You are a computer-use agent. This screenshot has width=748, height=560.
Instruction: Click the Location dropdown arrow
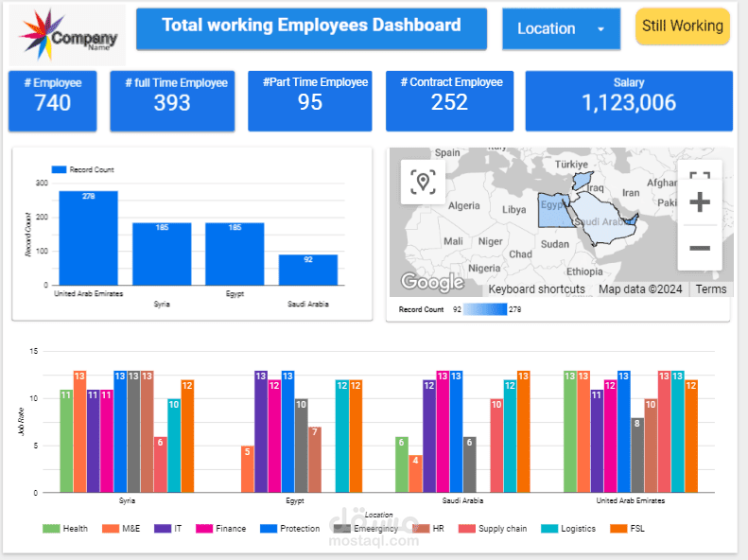600,29
